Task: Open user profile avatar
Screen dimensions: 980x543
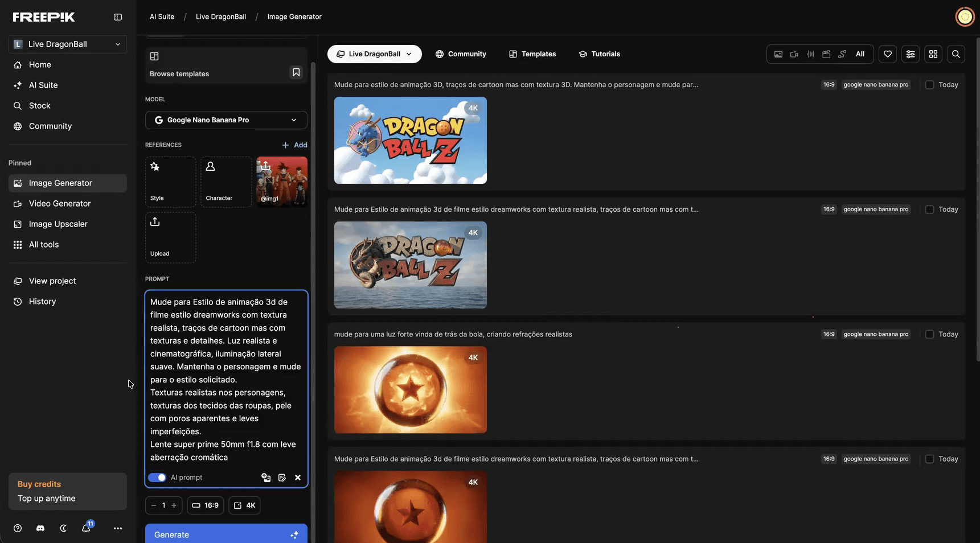Action: [x=965, y=17]
